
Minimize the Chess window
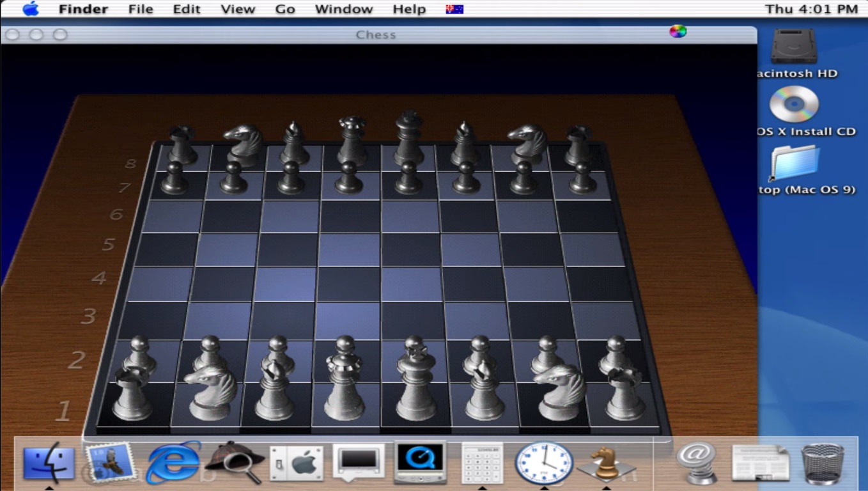point(36,35)
